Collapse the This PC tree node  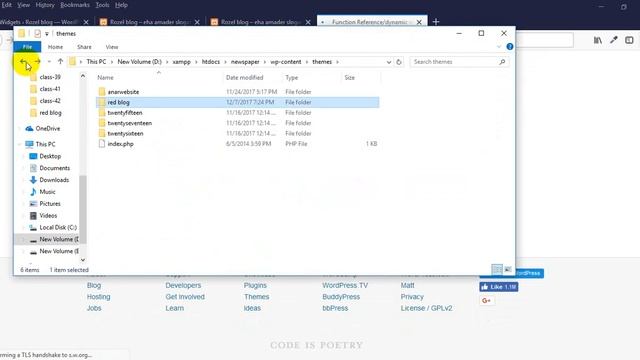[19, 144]
